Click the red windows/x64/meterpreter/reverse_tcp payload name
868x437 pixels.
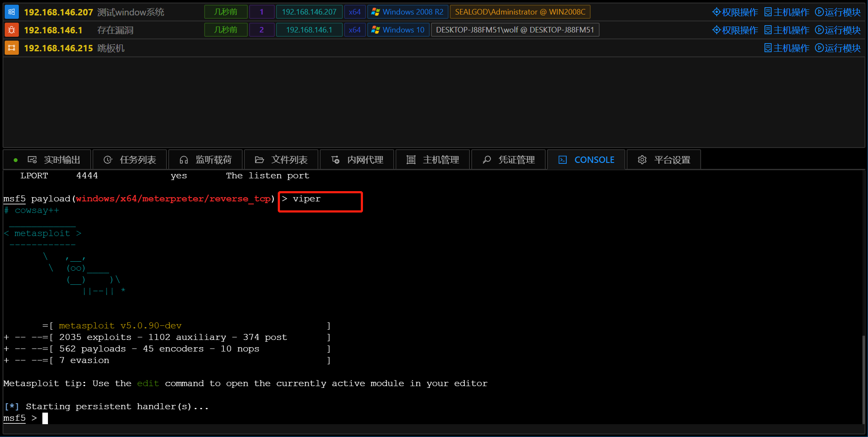pos(173,199)
